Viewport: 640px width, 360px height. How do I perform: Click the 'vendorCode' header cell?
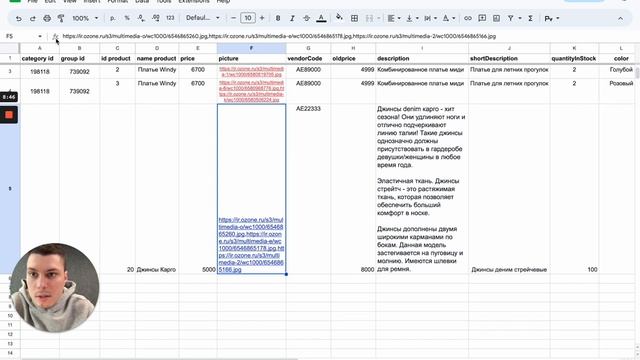308,58
